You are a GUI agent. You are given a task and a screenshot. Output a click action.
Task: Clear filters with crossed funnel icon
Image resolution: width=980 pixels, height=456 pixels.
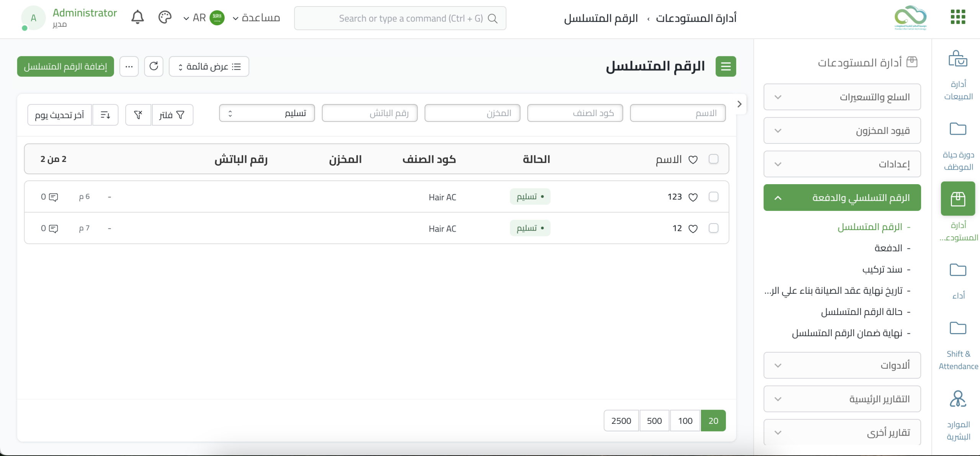click(x=138, y=114)
